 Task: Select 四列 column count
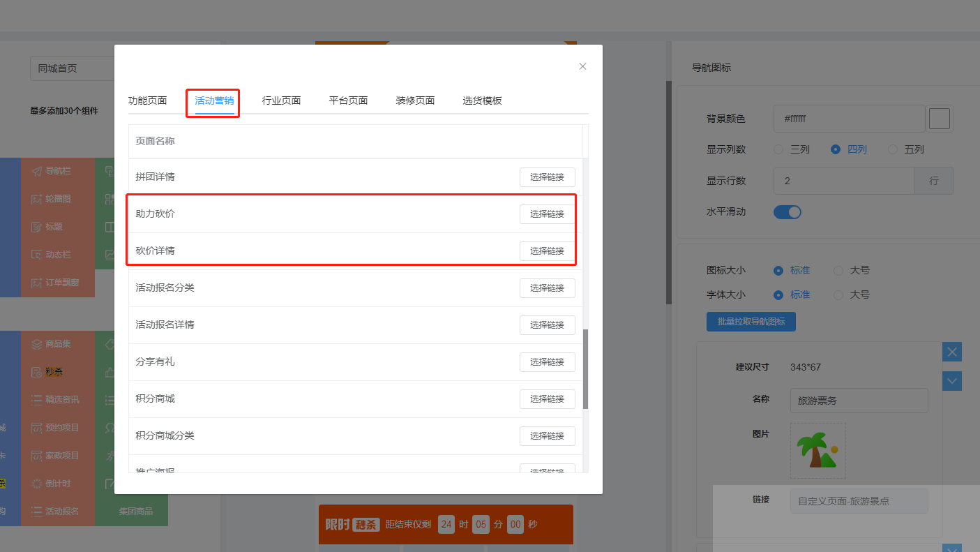pos(849,149)
